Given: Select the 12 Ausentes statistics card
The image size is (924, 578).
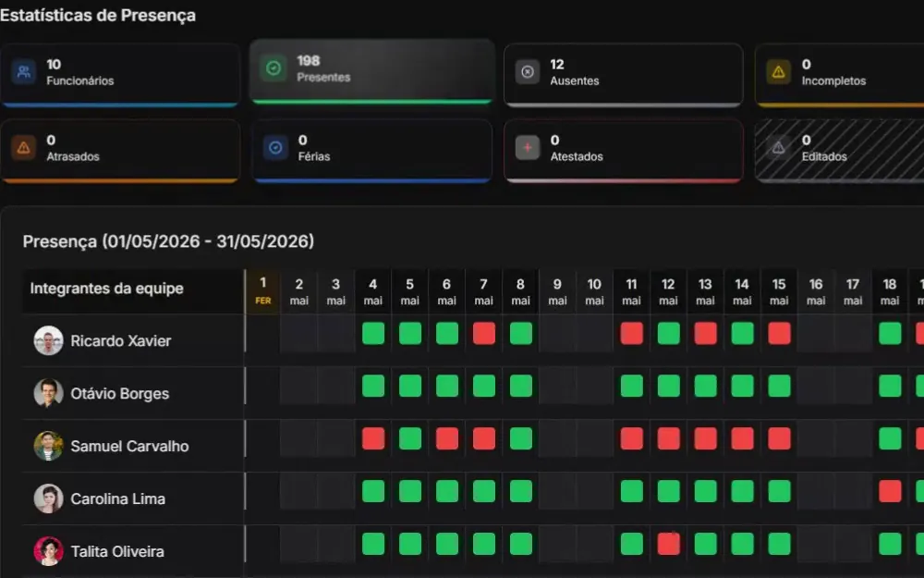Looking at the screenshot, I should (623, 75).
